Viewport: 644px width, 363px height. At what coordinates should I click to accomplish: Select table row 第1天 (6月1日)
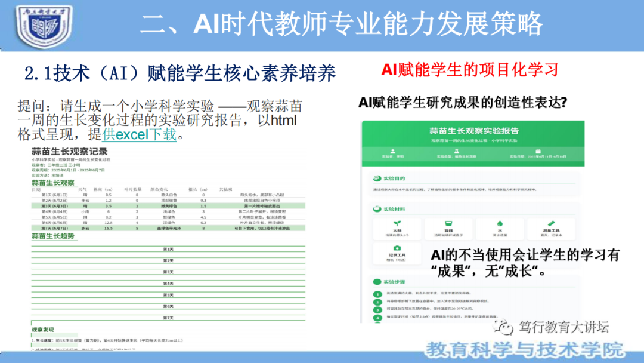[168, 195]
